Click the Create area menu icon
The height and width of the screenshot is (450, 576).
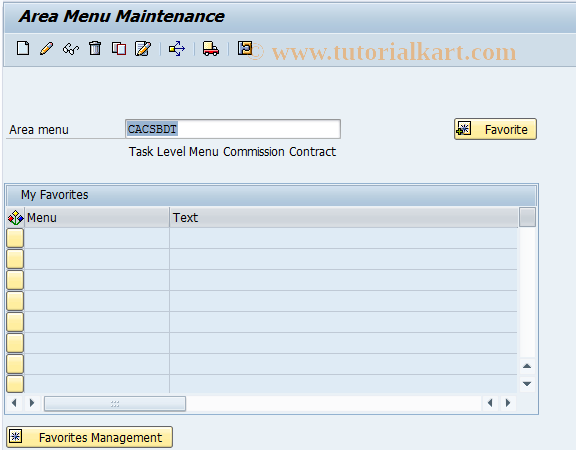coord(23,48)
